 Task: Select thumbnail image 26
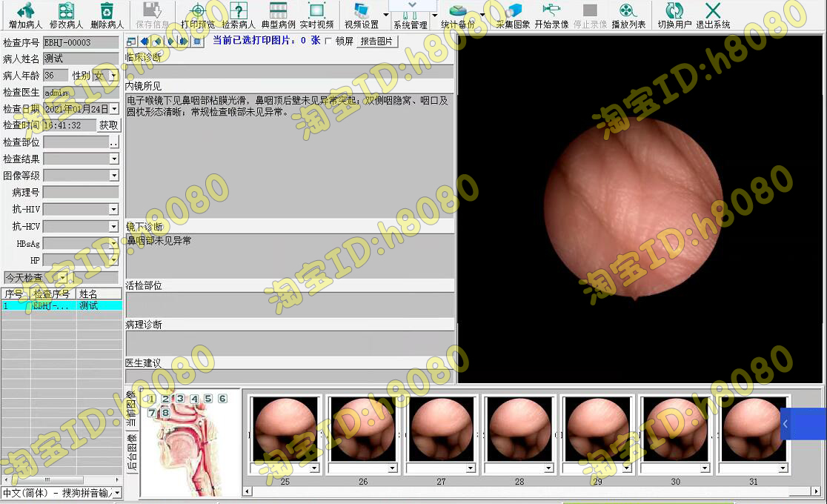363,429
